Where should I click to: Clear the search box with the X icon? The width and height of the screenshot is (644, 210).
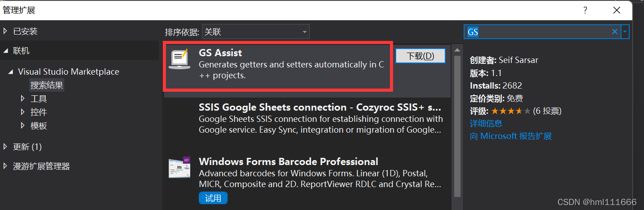pyautogui.click(x=615, y=31)
